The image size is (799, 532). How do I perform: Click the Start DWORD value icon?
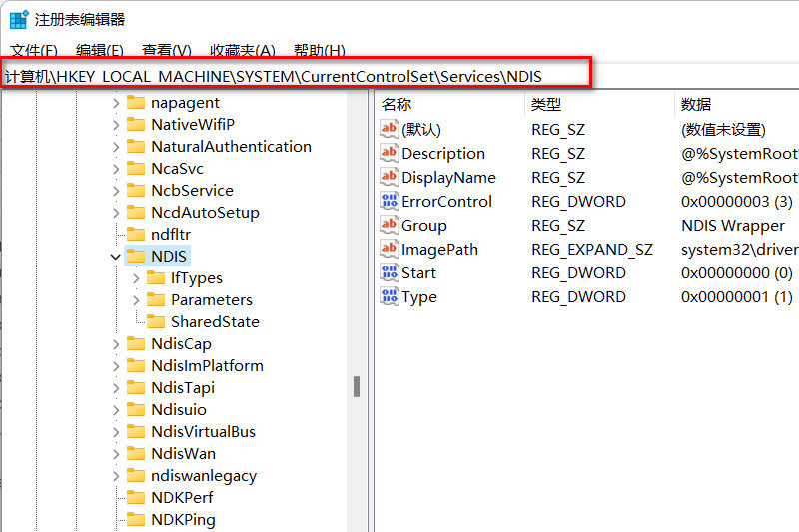(x=389, y=272)
